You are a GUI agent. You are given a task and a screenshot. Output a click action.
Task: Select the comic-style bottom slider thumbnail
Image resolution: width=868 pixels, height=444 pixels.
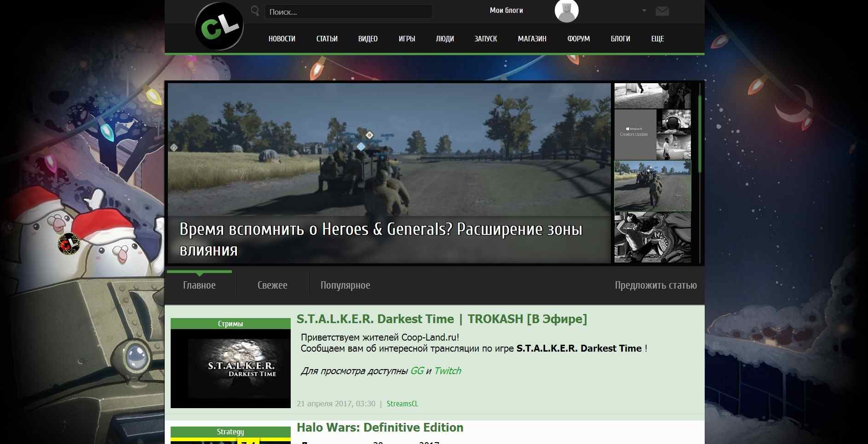(653, 237)
